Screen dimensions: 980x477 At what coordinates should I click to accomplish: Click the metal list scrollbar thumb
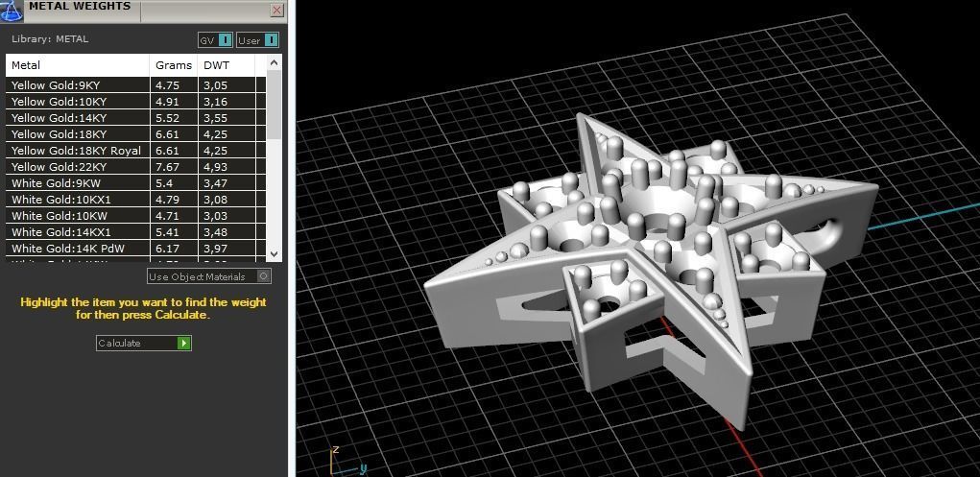point(274,105)
